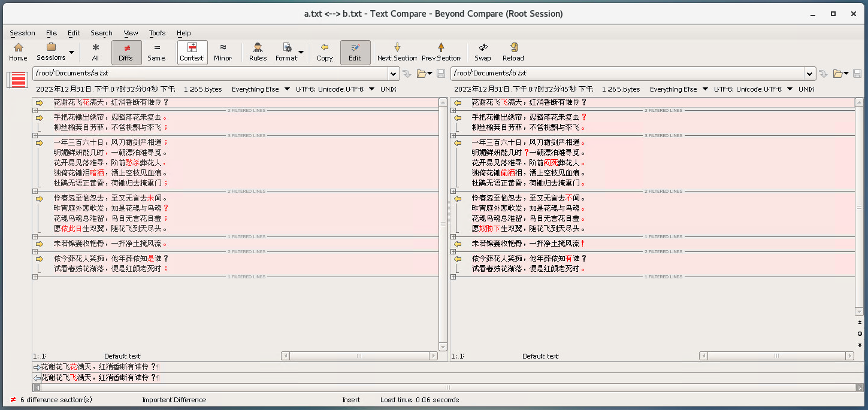Open the View menu
868x410 pixels.
[x=131, y=33]
